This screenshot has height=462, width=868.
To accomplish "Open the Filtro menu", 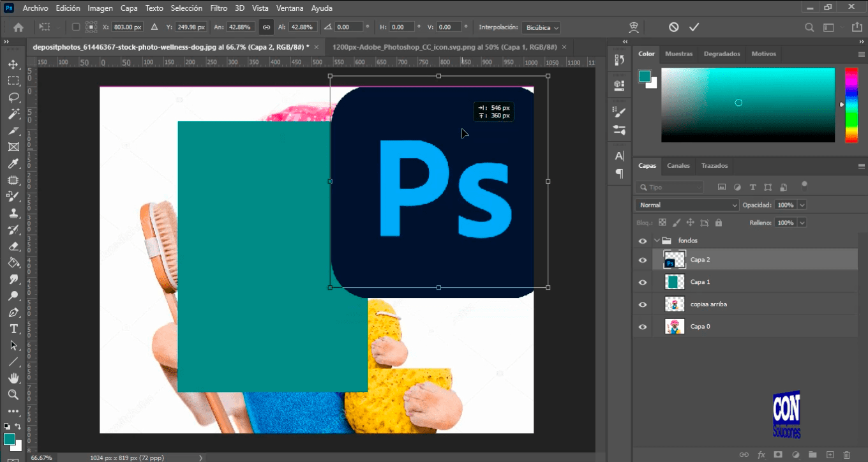I will [x=218, y=8].
